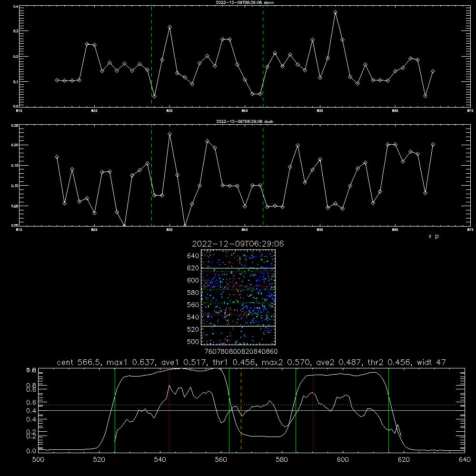Click the dawn plot x-axis label 870

(x=470, y=111)
